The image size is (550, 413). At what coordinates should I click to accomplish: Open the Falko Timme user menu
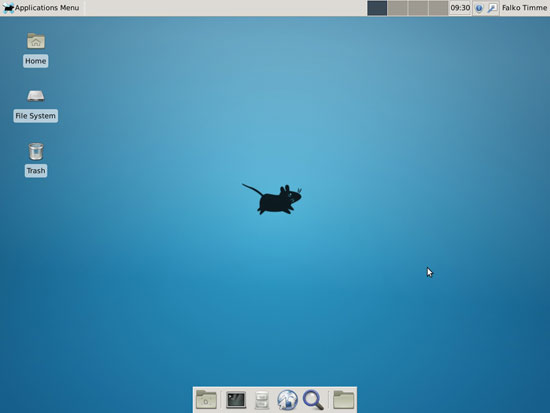pos(524,8)
